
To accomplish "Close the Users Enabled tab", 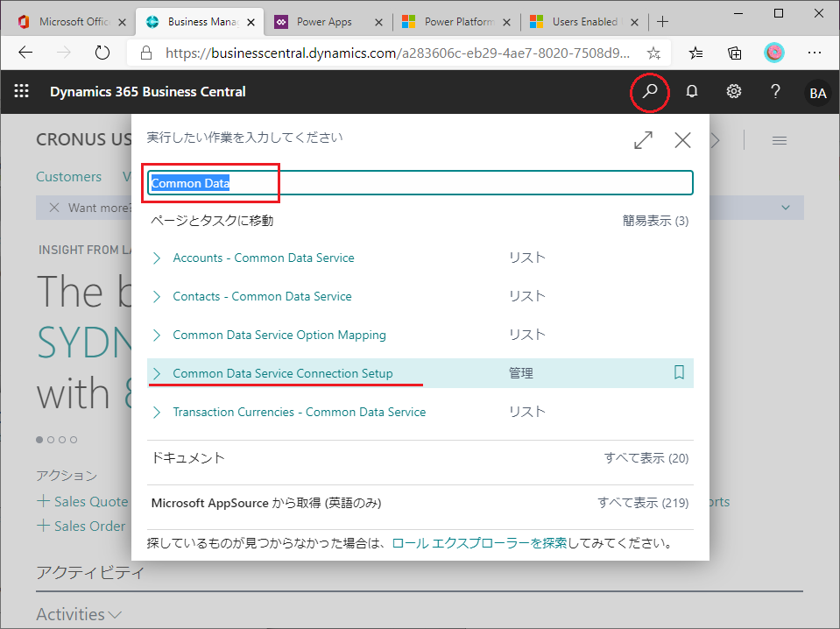I will [x=634, y=22].
